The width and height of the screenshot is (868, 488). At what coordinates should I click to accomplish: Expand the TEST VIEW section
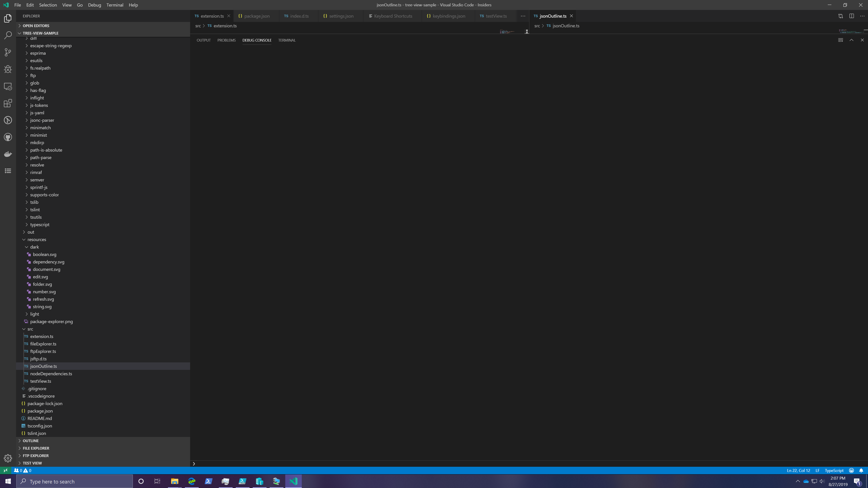point(103,463)
